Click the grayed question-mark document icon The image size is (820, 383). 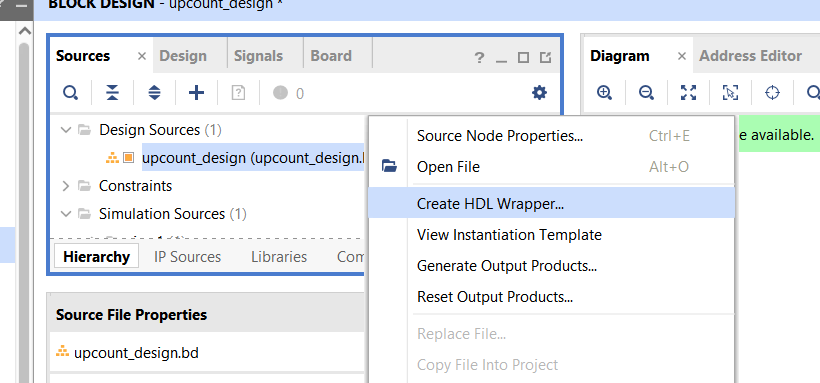tap(238, 93)
